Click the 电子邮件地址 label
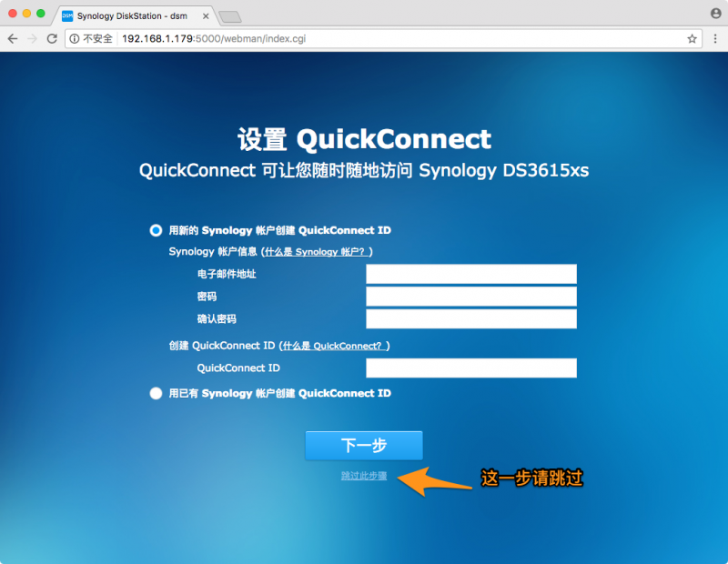 (227, 274)
